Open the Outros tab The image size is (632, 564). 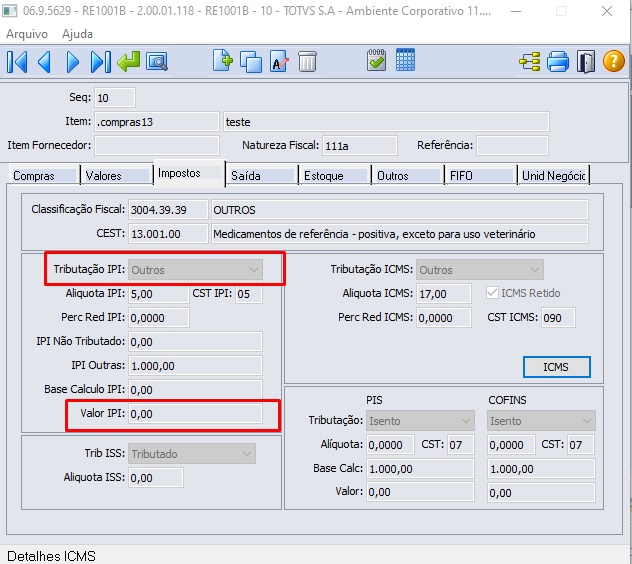[x=407, y=175]
